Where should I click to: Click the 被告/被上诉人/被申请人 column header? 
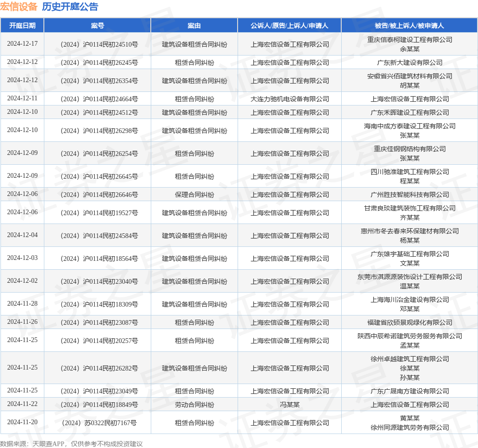tap(409, 26)
